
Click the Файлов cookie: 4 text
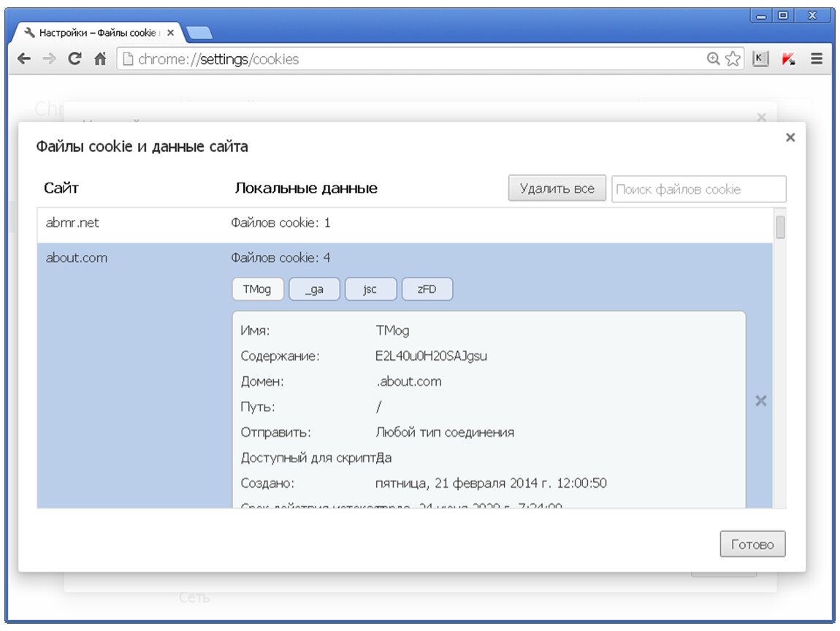280,258
